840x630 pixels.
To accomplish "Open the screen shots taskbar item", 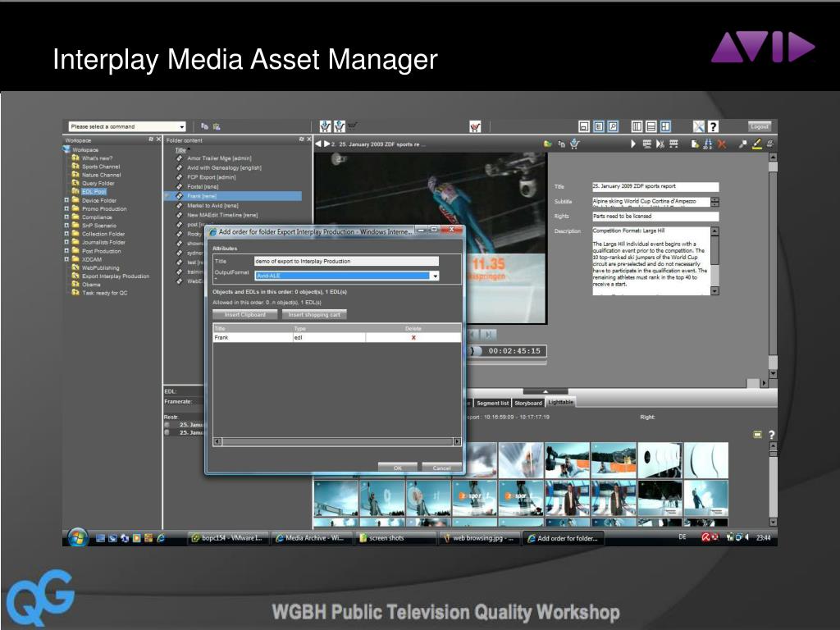I will pyautogui.click(x=395, y=538).
